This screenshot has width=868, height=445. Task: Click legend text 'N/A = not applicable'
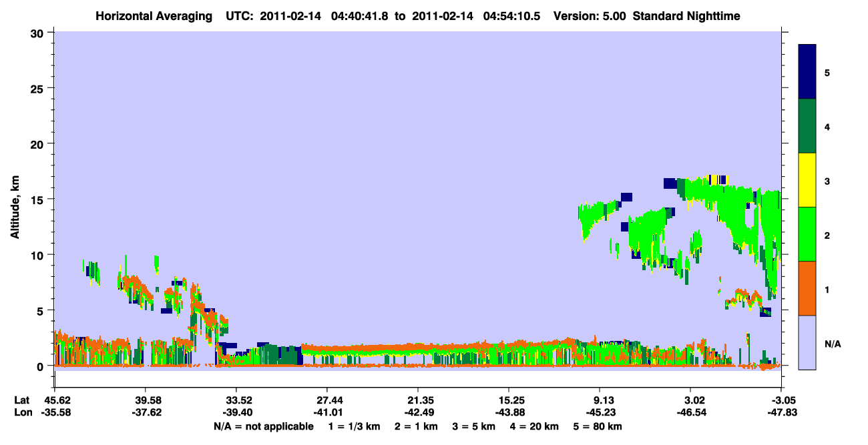pyautogui.click(x=263, y=426)
